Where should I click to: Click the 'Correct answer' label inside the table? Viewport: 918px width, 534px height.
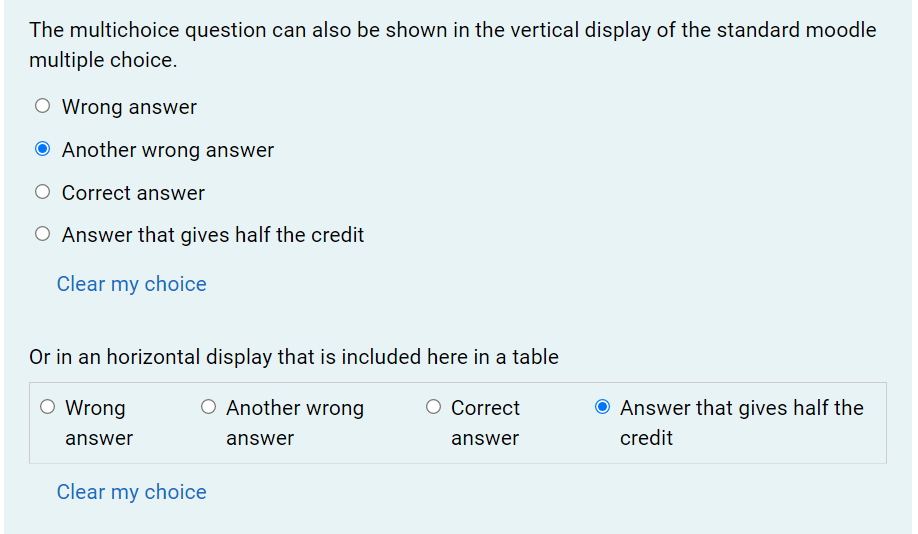[485, 423]
